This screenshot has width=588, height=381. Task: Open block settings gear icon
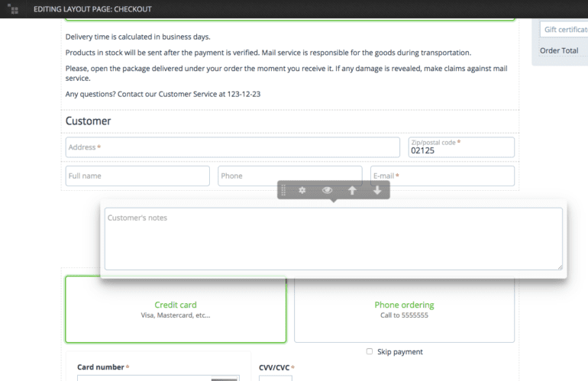pyautogui.click(x=302, y=191)
